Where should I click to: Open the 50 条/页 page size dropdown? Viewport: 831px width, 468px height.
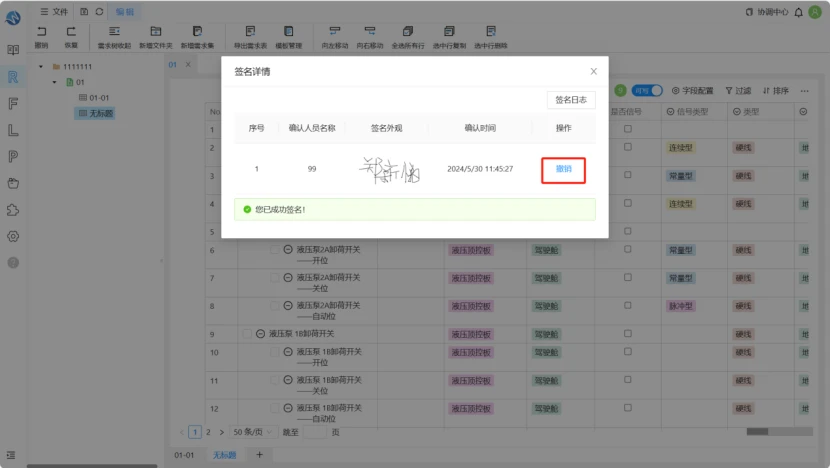(x=252, y=432)
